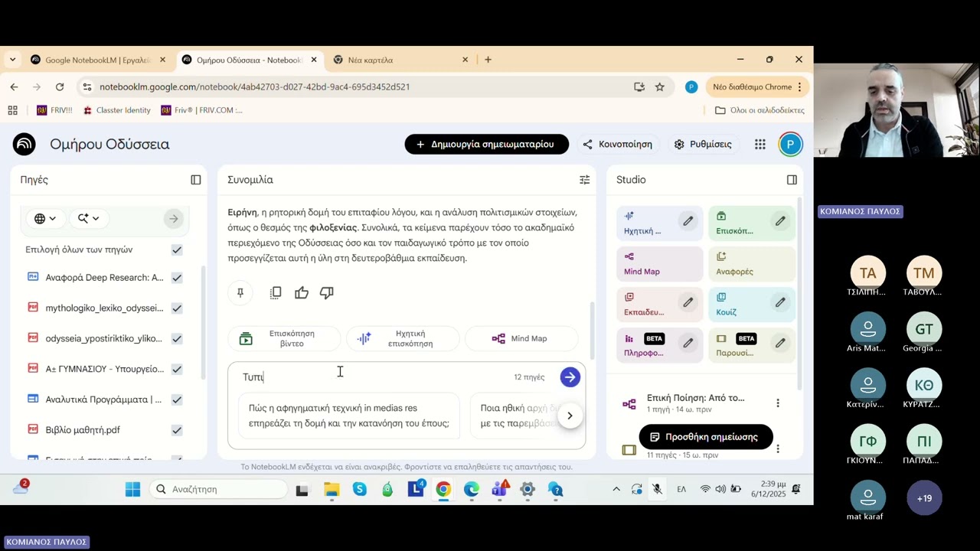Give thumbs up to the response
This screenshot has height=551, width=980.
coord(302,292)
